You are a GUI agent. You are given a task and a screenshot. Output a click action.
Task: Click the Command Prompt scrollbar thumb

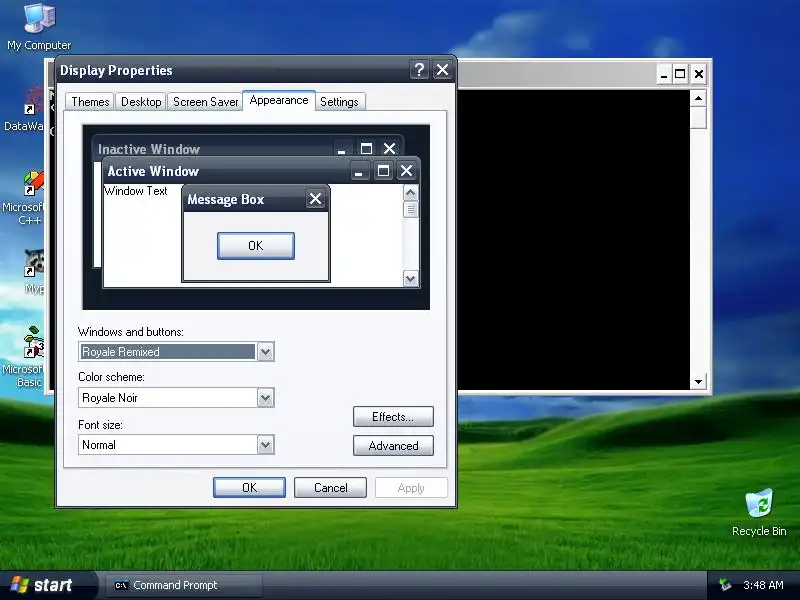point(698,117)
